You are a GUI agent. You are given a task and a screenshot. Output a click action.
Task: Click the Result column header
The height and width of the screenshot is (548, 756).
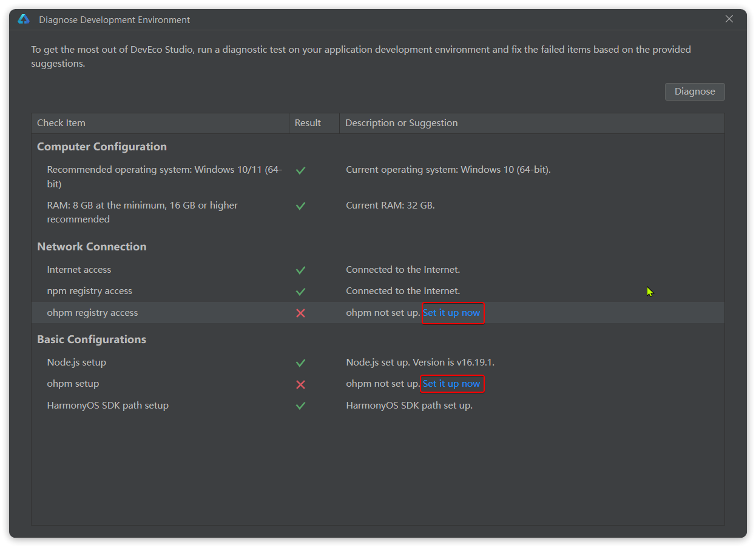click(308, 123)
